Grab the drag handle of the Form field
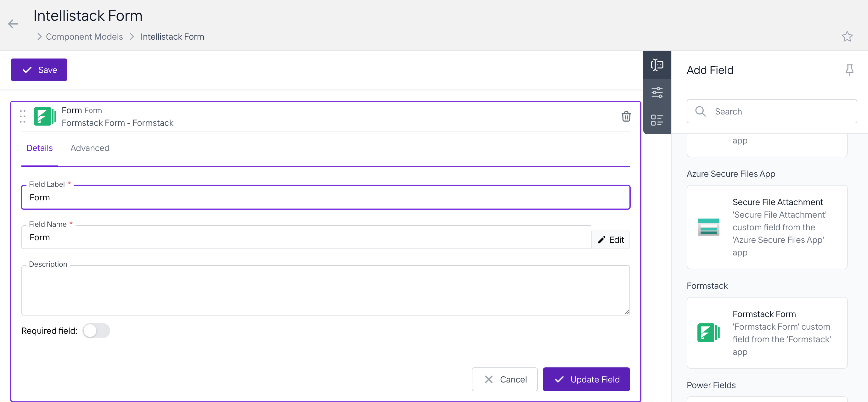This screenshot has height=402, width=868. [x=23, y=116]
